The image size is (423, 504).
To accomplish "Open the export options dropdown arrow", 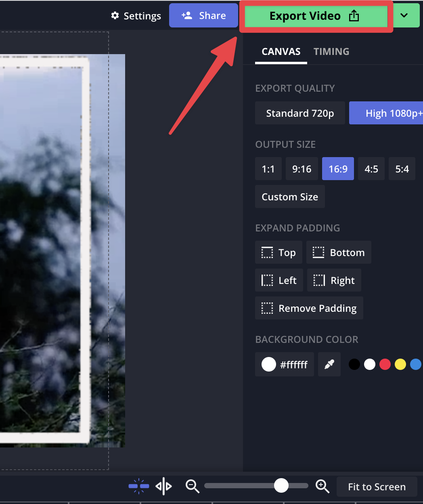I will (404, 15).
